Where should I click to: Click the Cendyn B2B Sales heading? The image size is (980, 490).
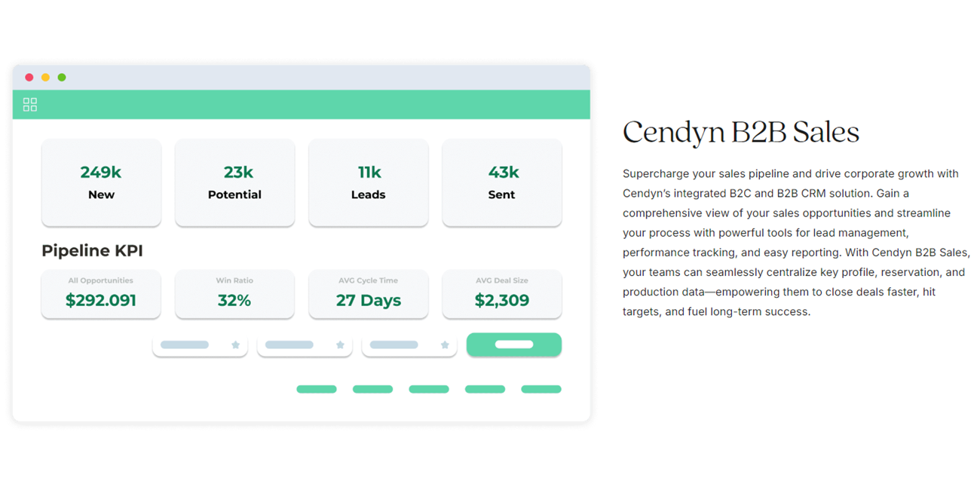coord(740,133)
